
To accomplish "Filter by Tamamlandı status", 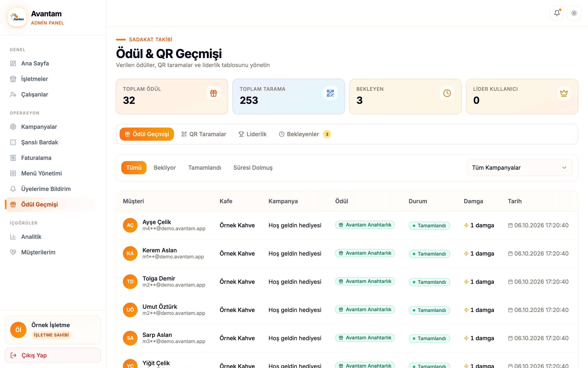I will click(x=205, y=168).
